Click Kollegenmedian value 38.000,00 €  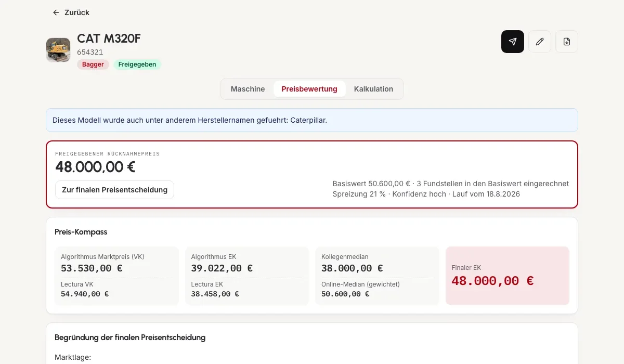pyautogui.click(x=352, y=268)
